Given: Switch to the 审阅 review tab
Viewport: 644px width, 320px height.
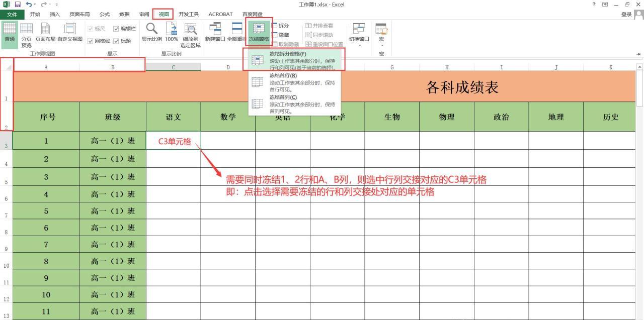Looking at the screenshot, I should point(144,14).
